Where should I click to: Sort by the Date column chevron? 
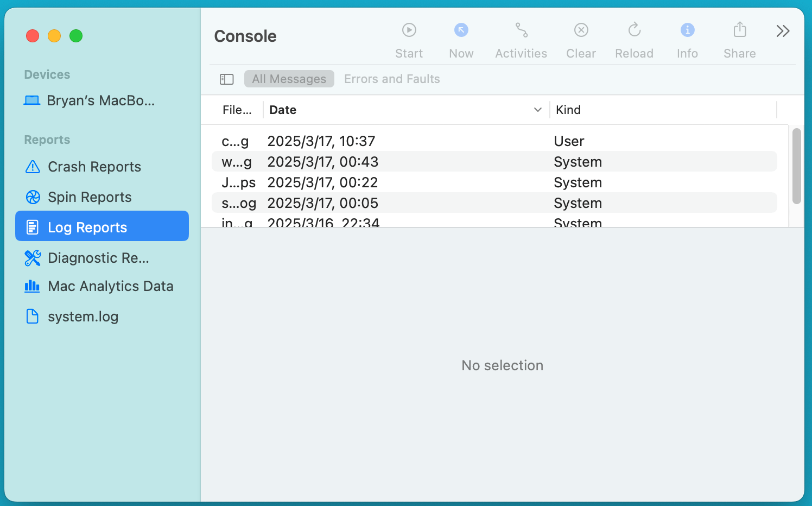point(537,110)
